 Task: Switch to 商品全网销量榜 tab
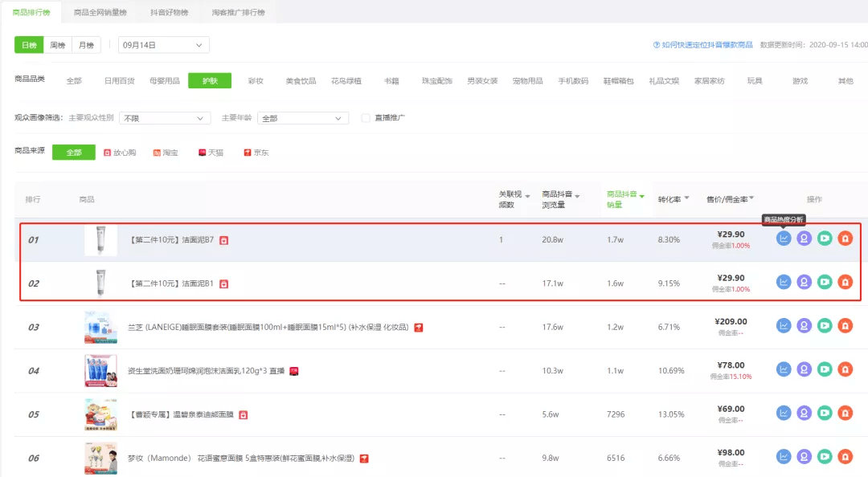point(100,12)
